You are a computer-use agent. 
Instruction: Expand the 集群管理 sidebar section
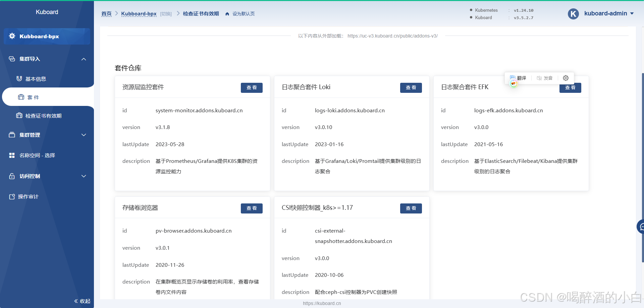point(84,135)
